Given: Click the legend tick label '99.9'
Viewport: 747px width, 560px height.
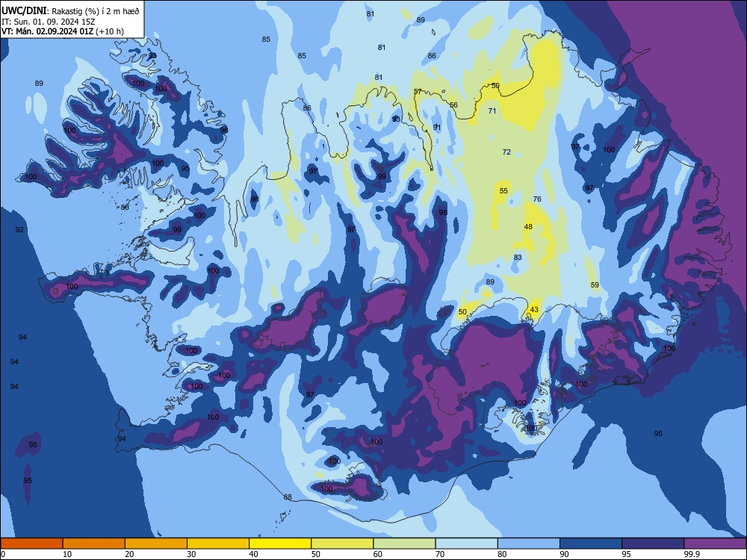Looking at the screenshot, I should 691,554.
